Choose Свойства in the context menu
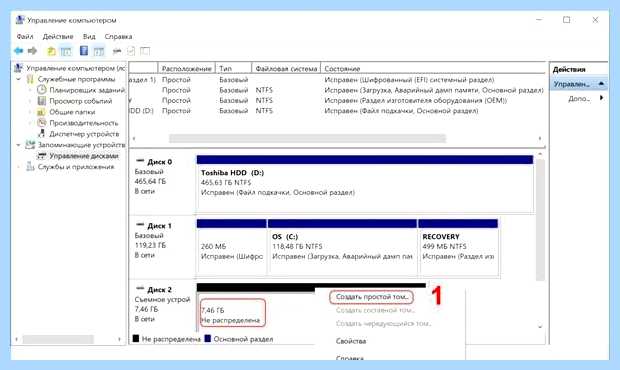The image size is (620, 370). (x=351, y=341)
